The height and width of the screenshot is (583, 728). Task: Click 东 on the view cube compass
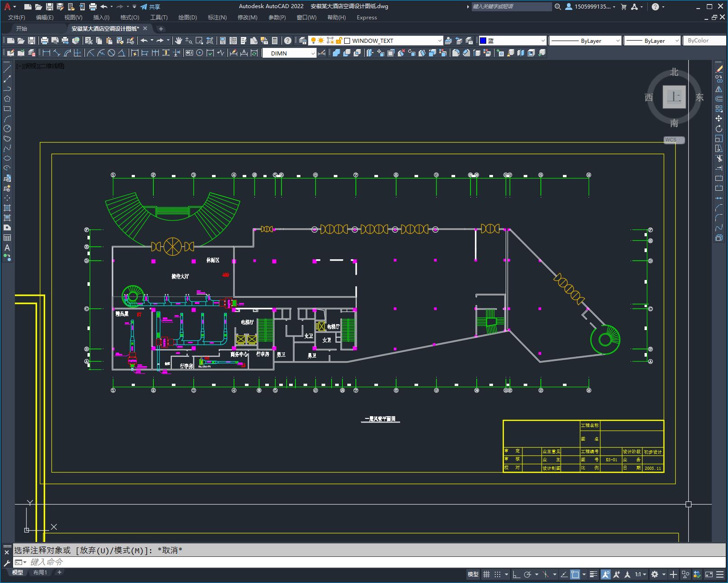pyautogui.click(x=700, y=97)
